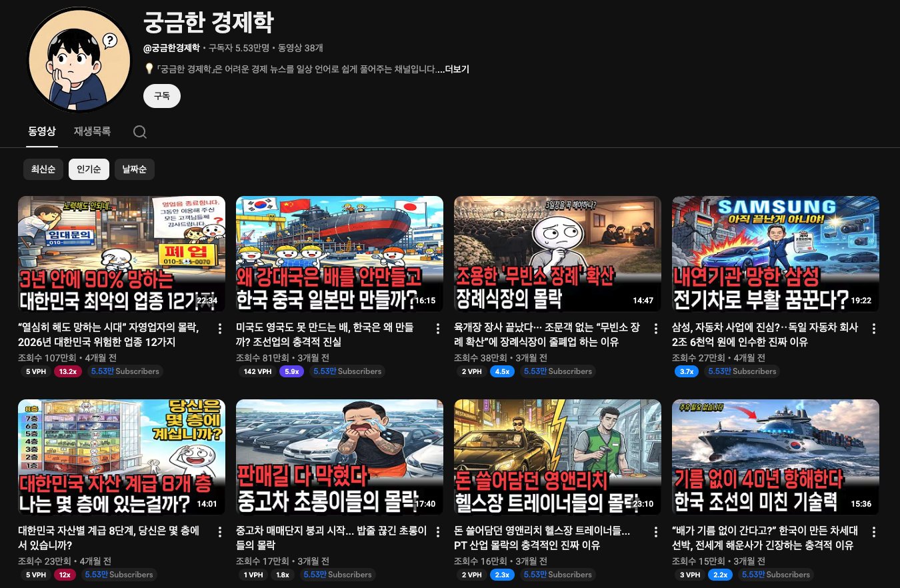Switch to the 재생목록 tab
This screenshot has width=900, height=588.
(92, 131)
